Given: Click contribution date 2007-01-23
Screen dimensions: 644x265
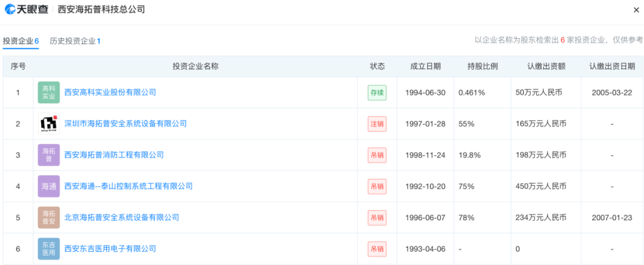Looking at the screenshot, I should 612,217.
